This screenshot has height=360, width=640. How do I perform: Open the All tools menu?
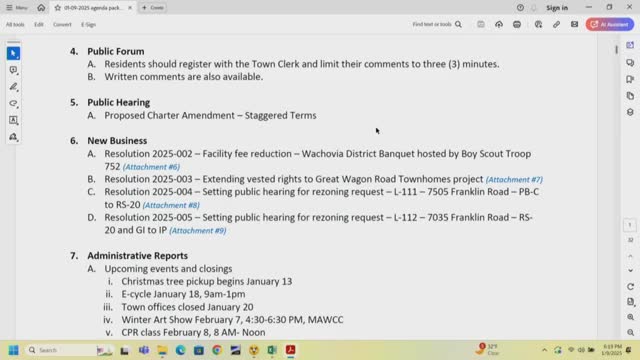15,24
